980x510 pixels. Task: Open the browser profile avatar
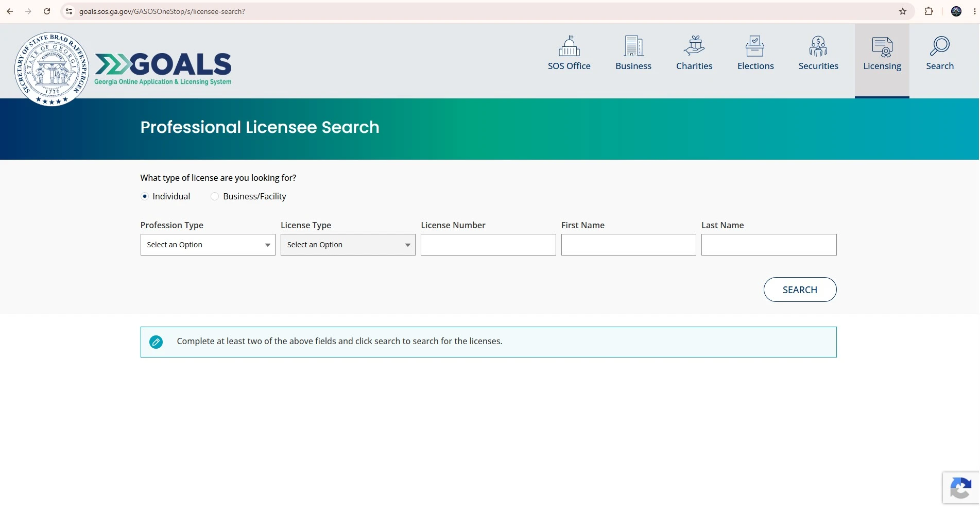click(x=956, y=11)
